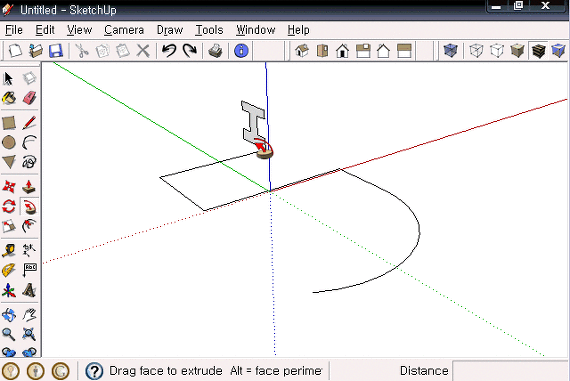Open the Edit menu
The height and width of the screenshot is (381, 570).
[45, 30]
